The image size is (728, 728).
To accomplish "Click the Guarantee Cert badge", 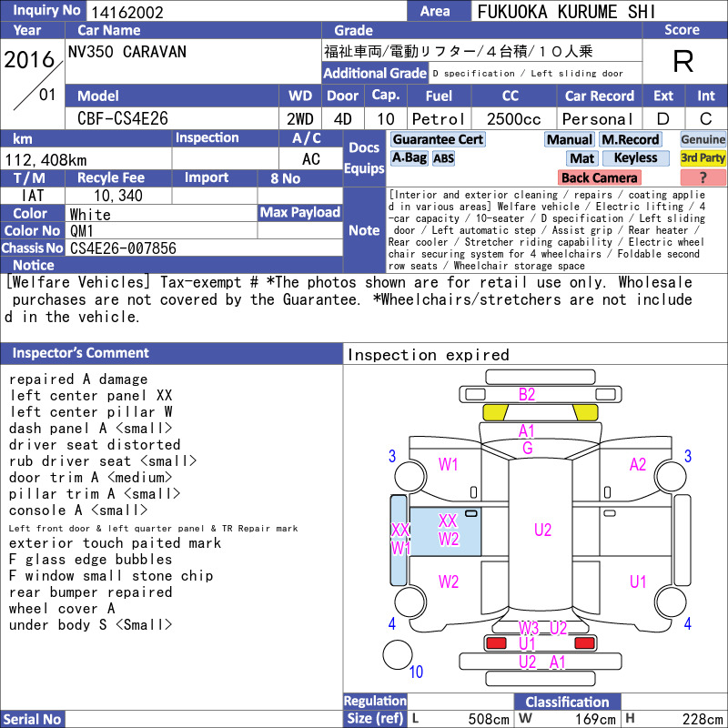I will tap(438, 140).
